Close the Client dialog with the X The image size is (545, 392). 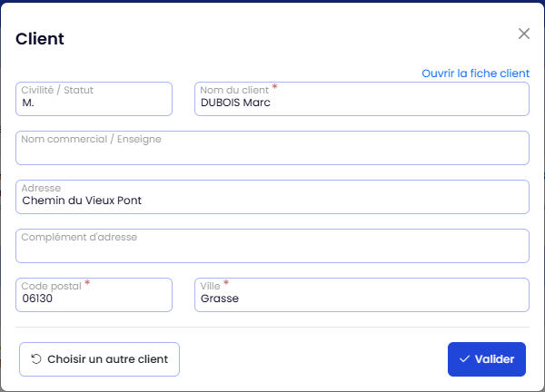[523, 34]
